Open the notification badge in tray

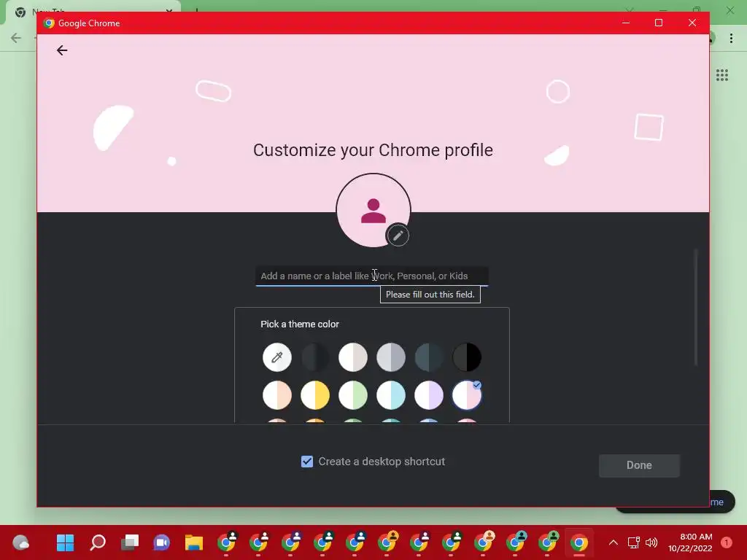726,542
